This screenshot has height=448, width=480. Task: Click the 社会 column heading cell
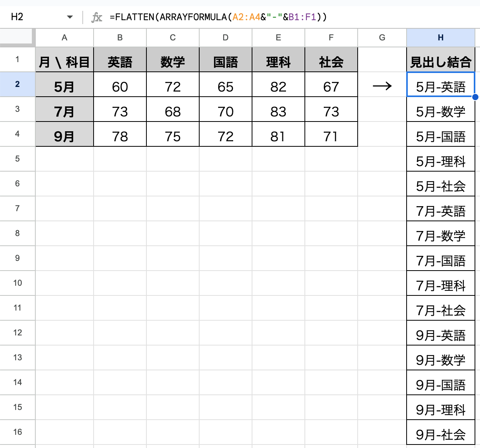point(331,60)
